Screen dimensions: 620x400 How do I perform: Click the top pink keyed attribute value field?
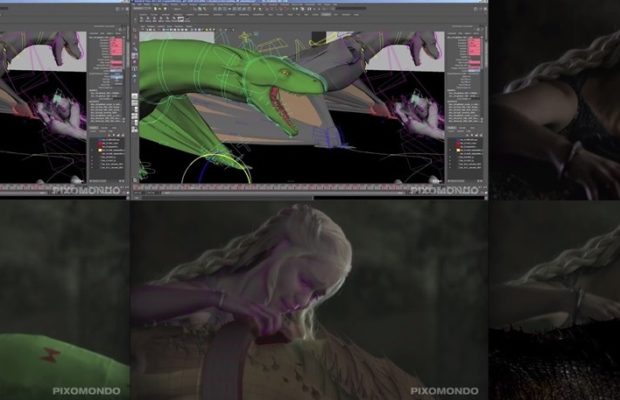476,42
